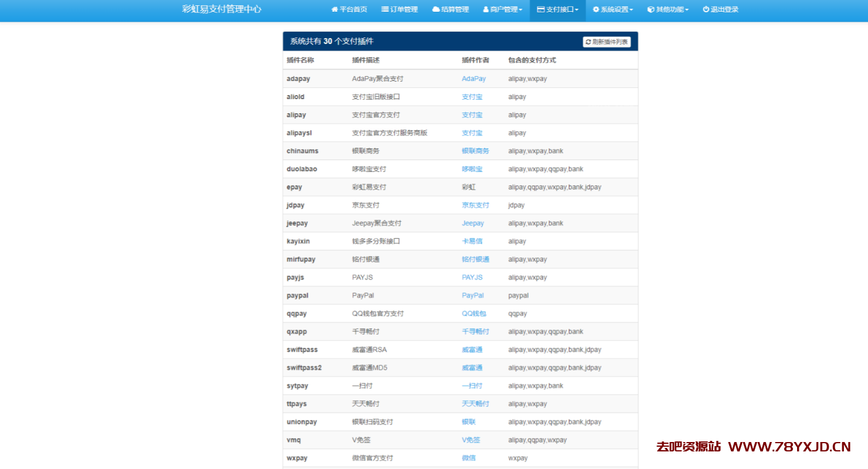Open the 威富通 author link in swiftpass row
The height and width of the screenshot is (469, 868).
click(472, 349)
